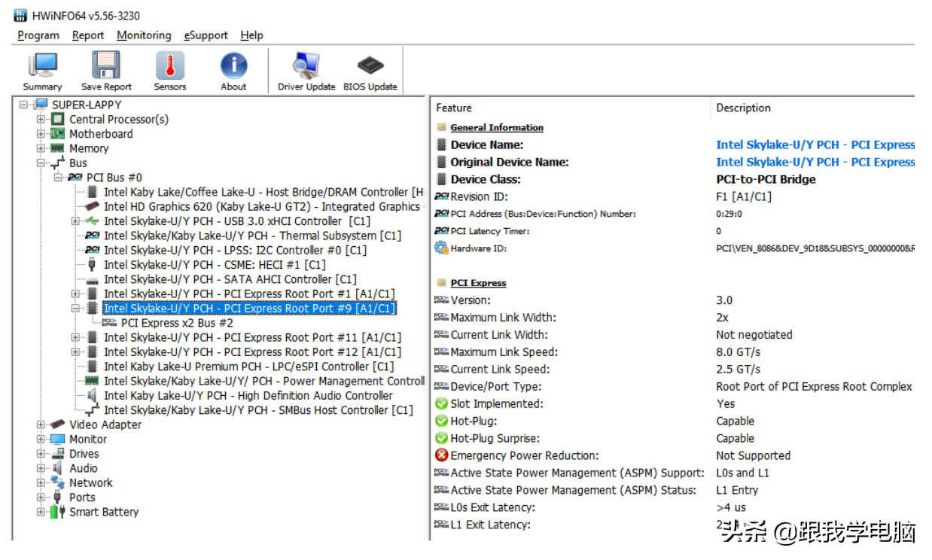Select the Thermal Subsystem [C1] entry

tap(253, 236)
